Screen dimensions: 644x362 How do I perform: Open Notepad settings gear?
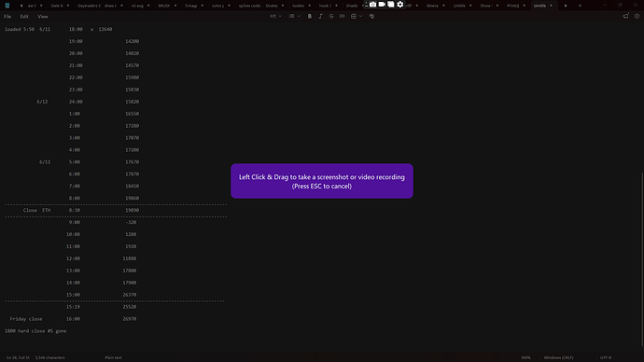pos(637,16)
